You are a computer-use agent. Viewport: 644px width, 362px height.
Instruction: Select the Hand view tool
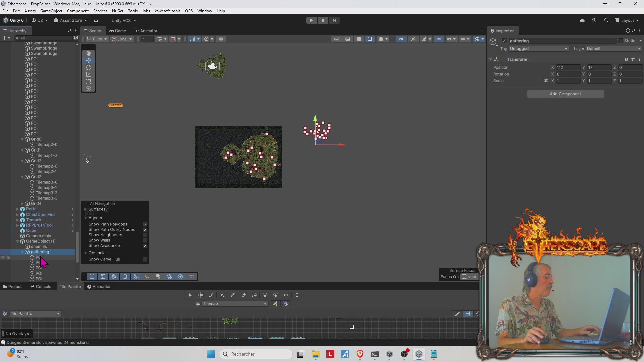pyautogui.click(x=89, y=53)
